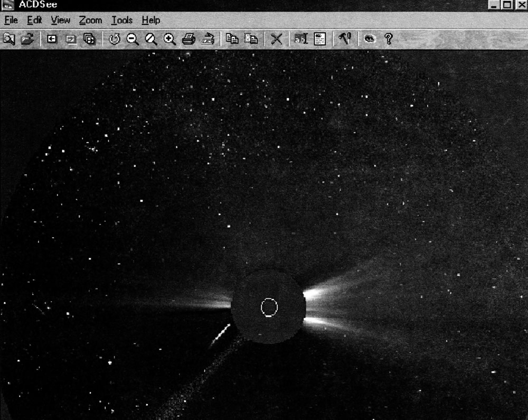Click the Rename 'ab' text-cursor icon
Image resolution: width=528 pixels, height=420 pixels.
(301, 39)
